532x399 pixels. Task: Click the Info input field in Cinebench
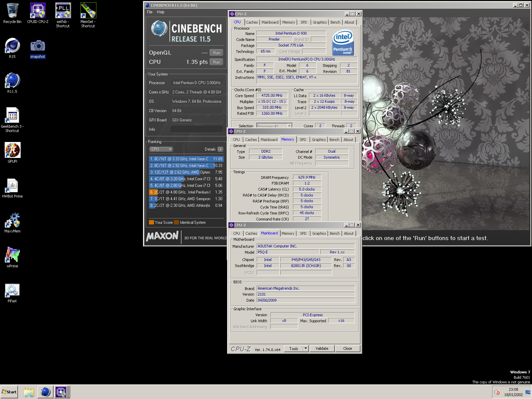click(x=197, y=129)
